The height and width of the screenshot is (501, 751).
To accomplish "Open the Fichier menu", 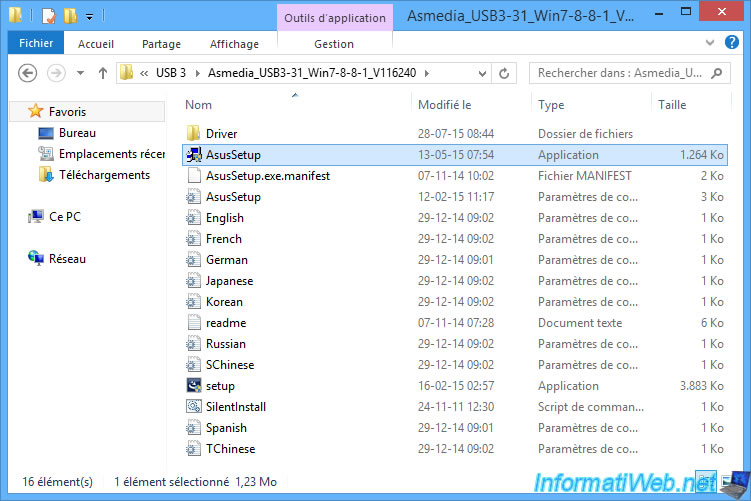I will [x=35, y=44].
